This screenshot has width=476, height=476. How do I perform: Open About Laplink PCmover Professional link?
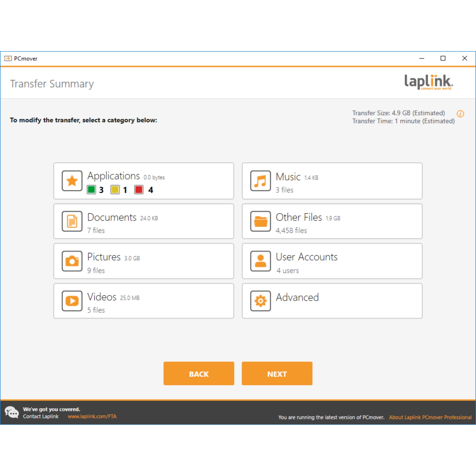[430, 417]
